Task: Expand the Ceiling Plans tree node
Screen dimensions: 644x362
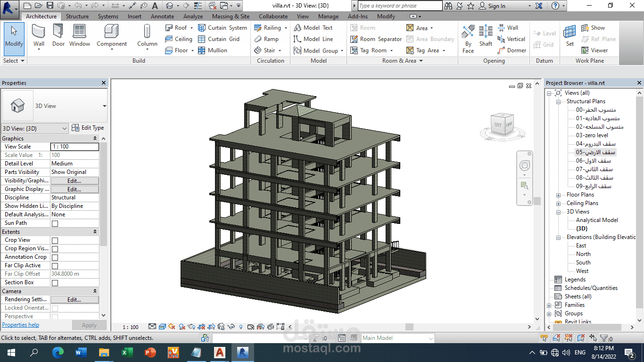Action: pos(558,203)
